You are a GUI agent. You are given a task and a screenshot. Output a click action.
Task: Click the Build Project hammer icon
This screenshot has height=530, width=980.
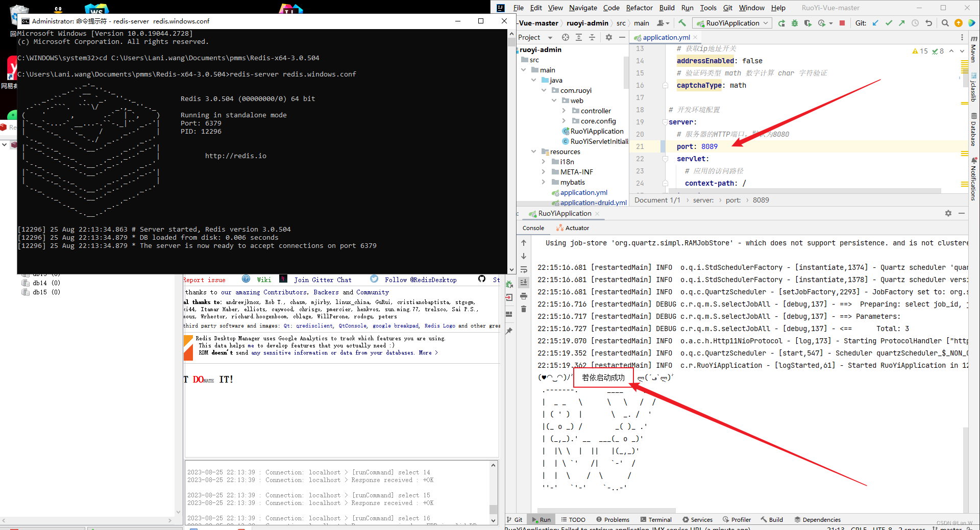tap(682, 23)
